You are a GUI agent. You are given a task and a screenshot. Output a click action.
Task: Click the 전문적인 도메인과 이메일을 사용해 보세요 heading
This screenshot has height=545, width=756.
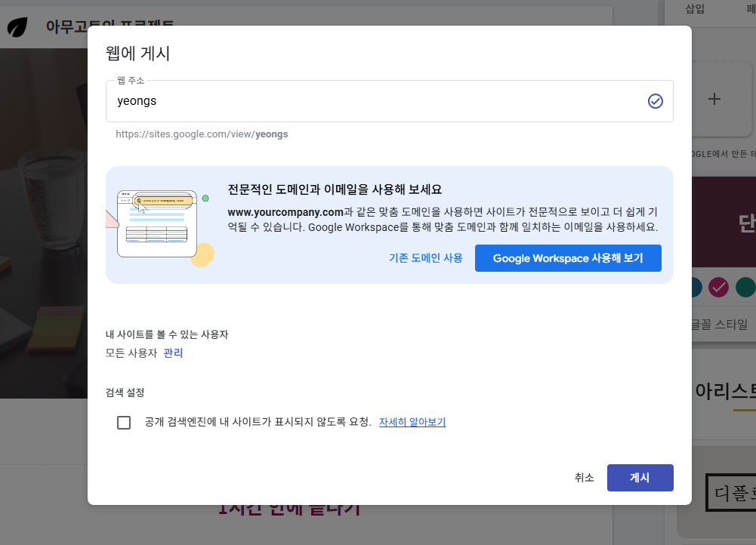pos(335,189)
